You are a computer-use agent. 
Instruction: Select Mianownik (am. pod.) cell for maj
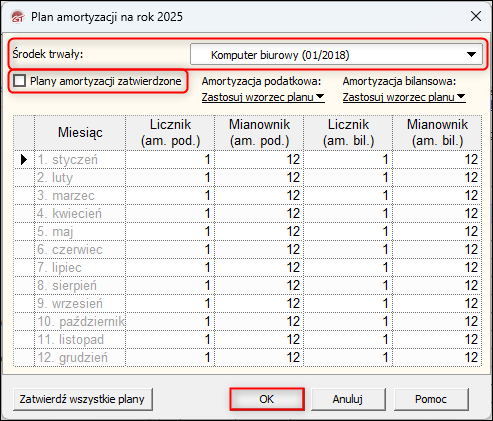tap(259, 232)
